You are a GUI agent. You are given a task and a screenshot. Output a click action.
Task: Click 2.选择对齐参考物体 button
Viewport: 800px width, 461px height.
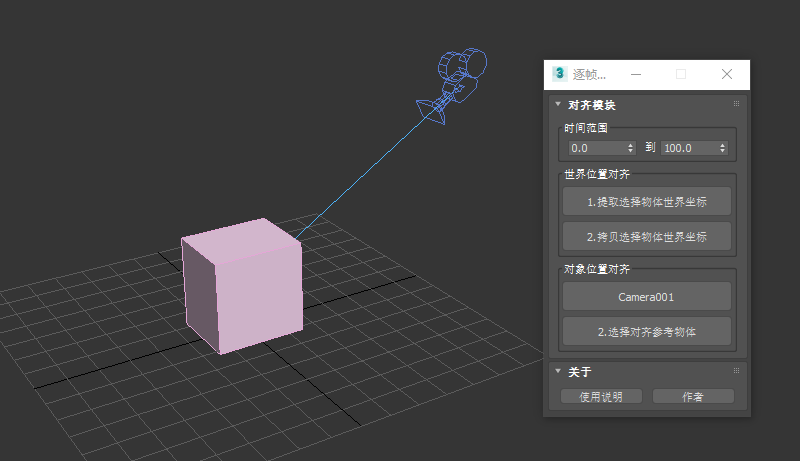[646, 331]
